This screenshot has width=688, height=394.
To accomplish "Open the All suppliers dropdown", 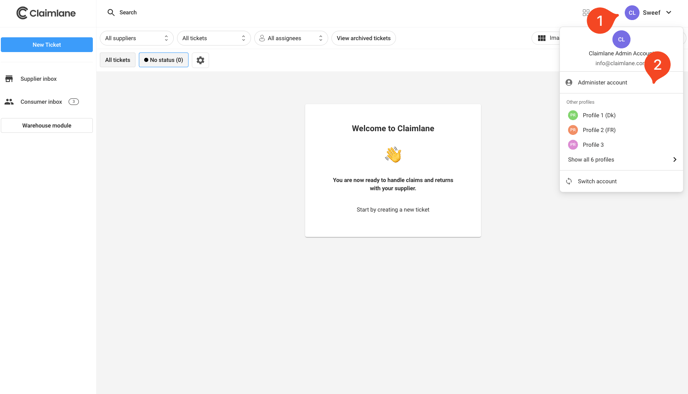I will (136, 38).
